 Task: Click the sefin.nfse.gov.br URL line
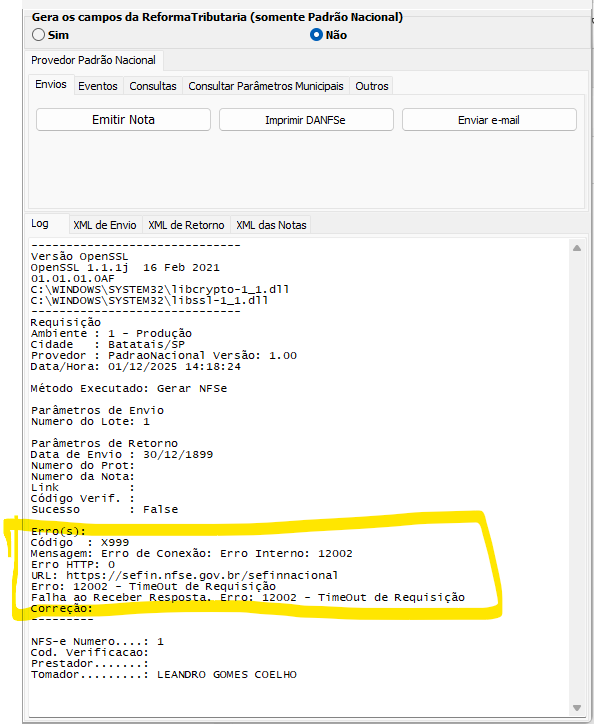[x=184, y=575]
